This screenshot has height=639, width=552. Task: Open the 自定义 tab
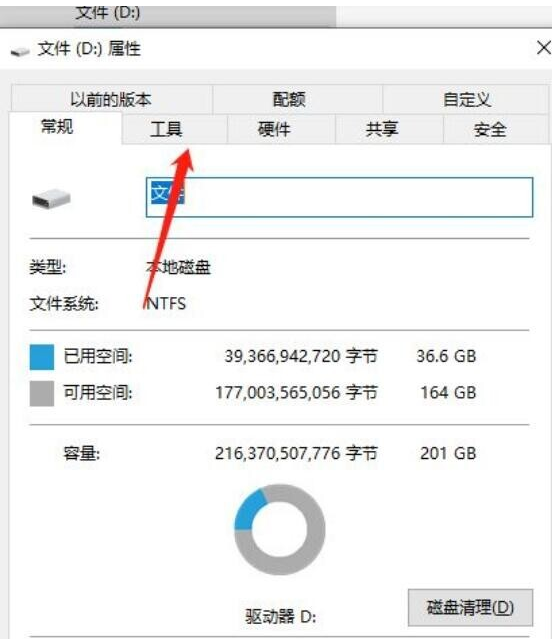pos(466,99)
